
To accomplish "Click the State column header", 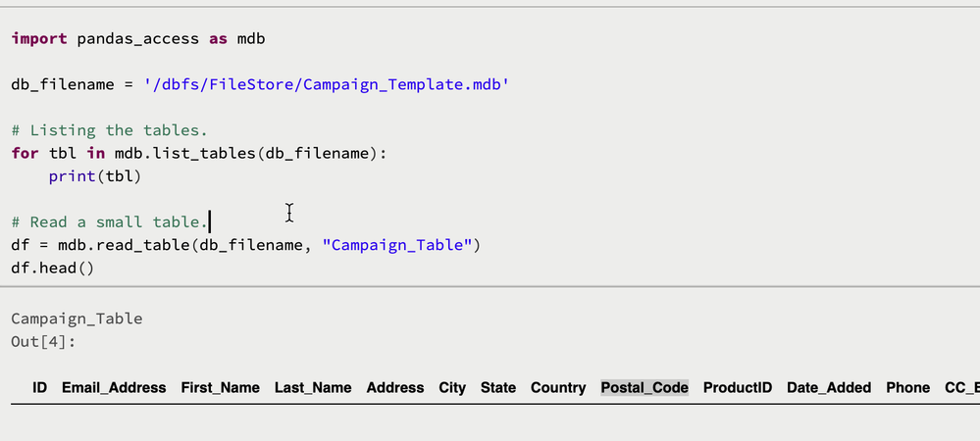I will point(498,388).
